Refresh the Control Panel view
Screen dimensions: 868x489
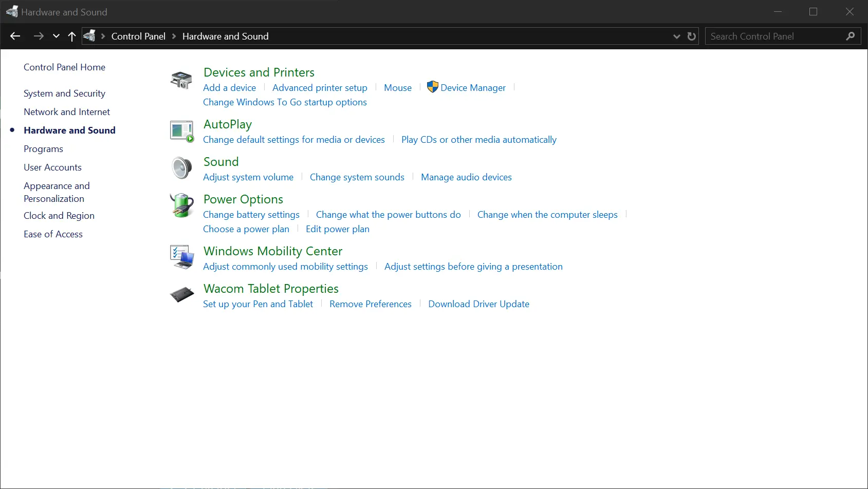[x=692, y=36]
